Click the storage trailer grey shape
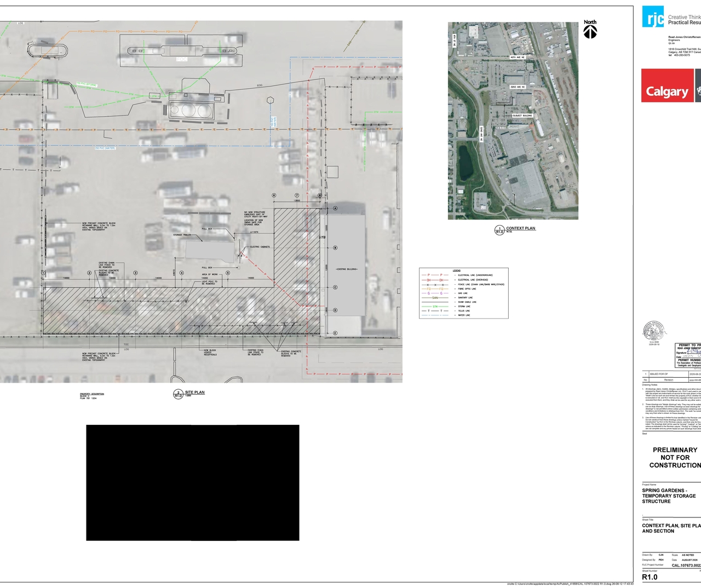701x588 pixels. (210, 251)
